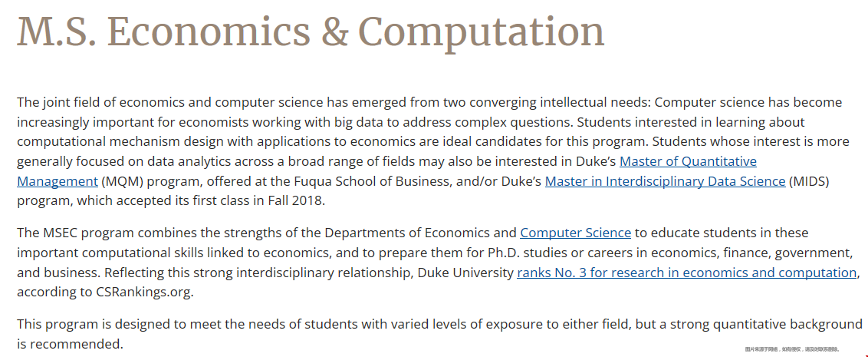Click the Duke University text before the ranking link

[x=465, y=273]
